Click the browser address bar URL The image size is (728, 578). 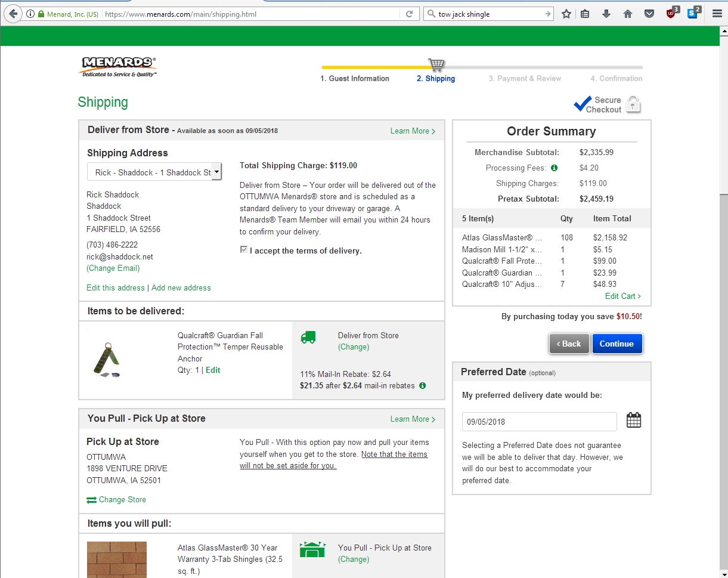click(250, 14)
